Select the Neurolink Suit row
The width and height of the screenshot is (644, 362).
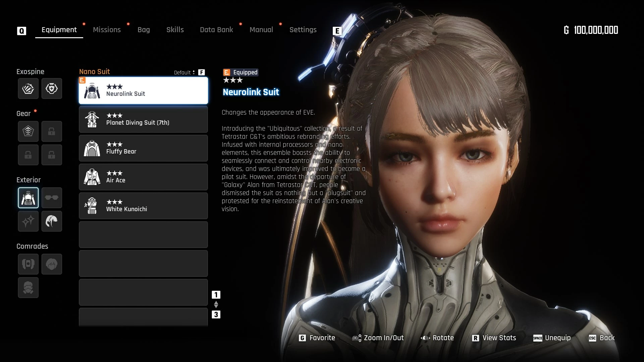click(x=143, y=90)
